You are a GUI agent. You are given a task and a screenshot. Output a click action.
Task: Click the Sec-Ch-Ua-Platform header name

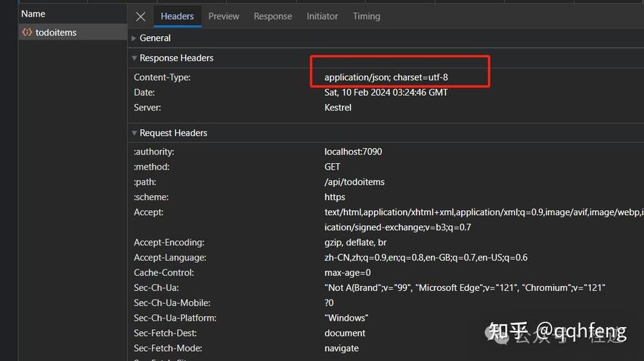click(175, 318)
